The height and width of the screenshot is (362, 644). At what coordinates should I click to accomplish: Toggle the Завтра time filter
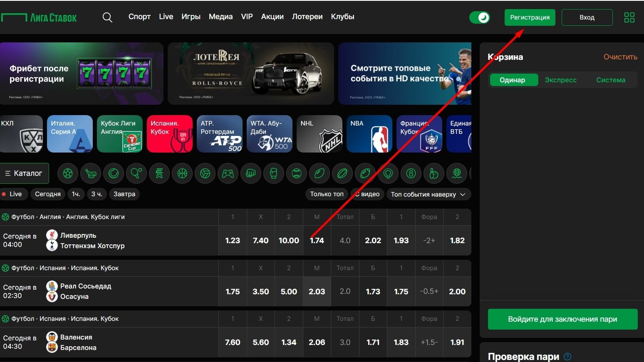point(124,194)
